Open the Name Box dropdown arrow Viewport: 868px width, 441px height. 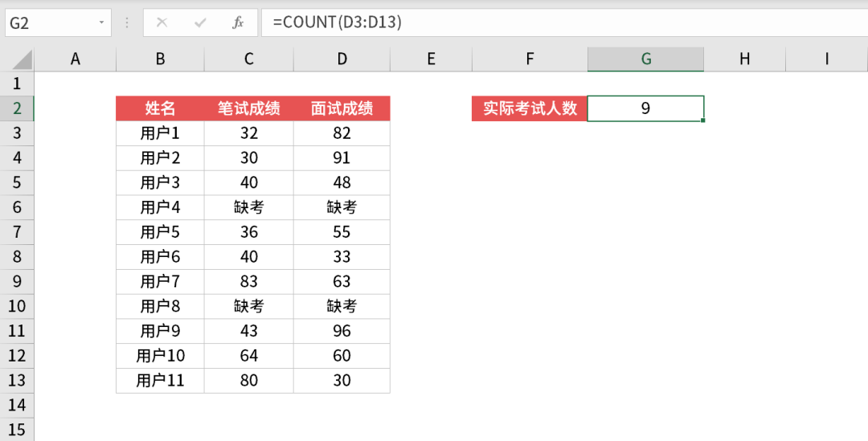coord(101,22)
